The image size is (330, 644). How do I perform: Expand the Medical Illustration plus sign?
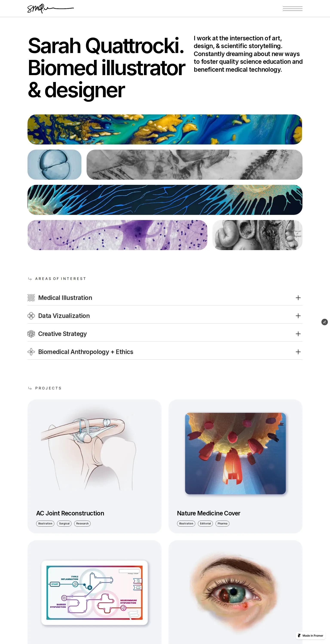pos(298,298)
